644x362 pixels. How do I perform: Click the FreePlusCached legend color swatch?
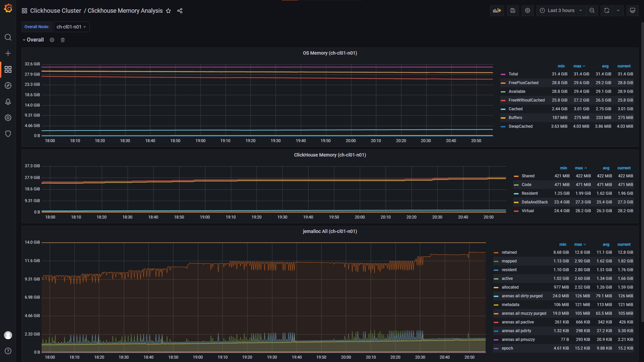(503, 83)
